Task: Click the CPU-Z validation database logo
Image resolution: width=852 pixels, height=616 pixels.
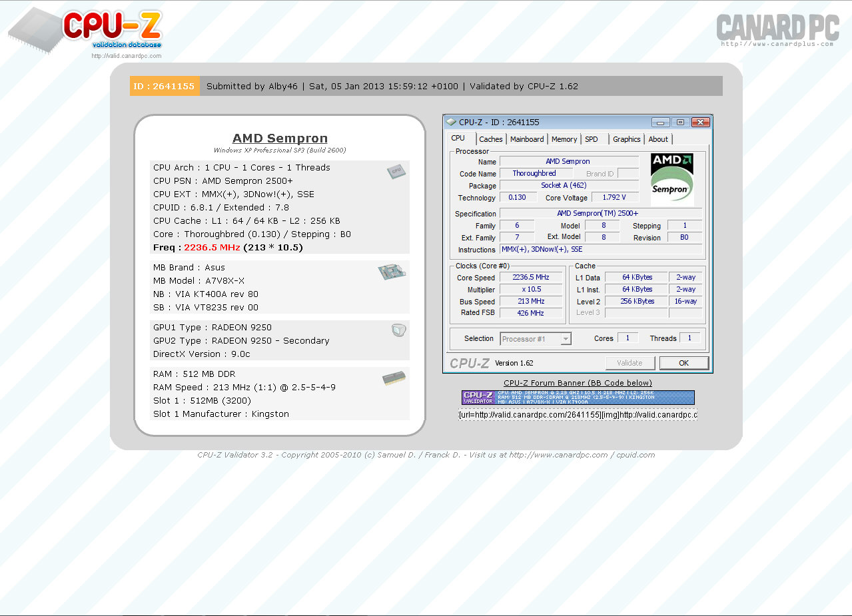Action: tap(85, 31)
